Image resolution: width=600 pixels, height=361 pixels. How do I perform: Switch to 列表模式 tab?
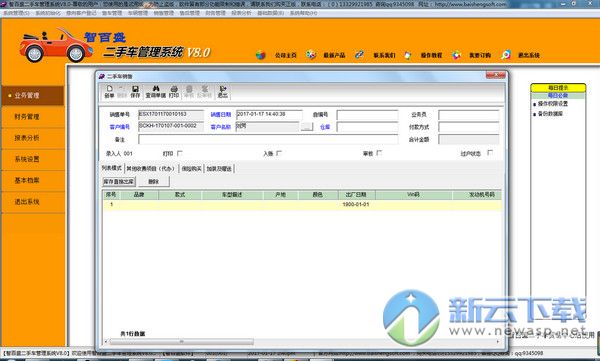pos(112,168)
